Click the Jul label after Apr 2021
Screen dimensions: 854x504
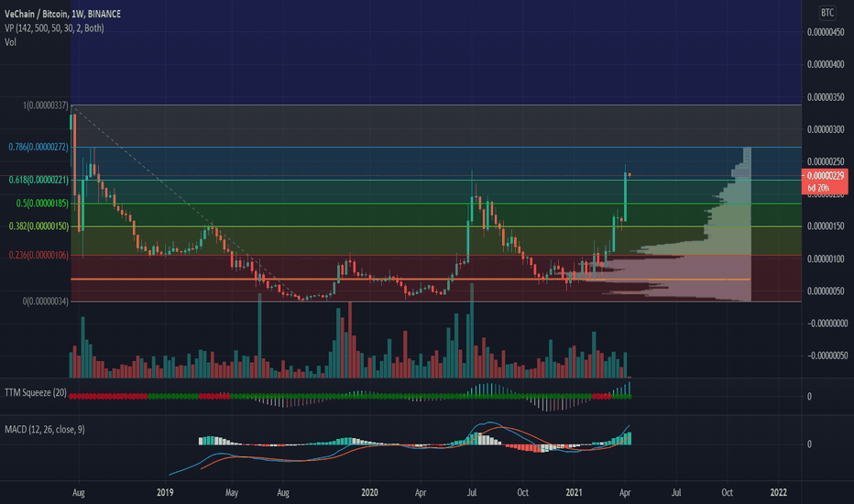click(x=676, y=493)
